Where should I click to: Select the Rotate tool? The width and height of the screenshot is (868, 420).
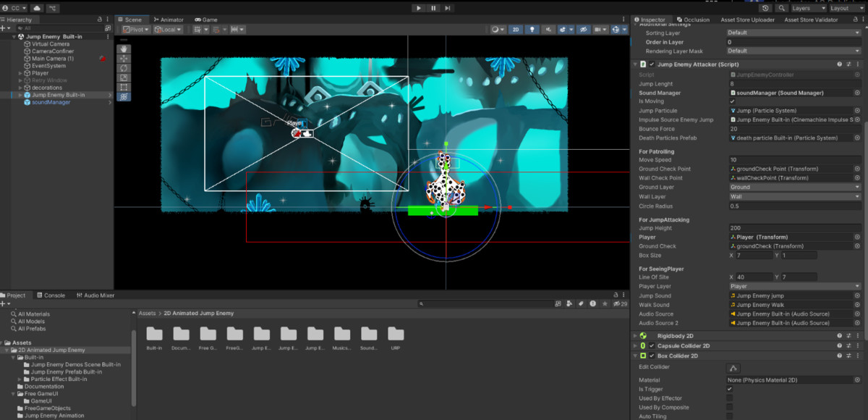click(124, 68)
